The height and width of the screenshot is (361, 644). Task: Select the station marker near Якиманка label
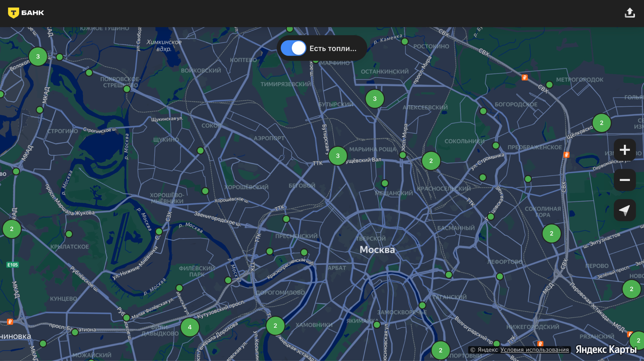377,325
